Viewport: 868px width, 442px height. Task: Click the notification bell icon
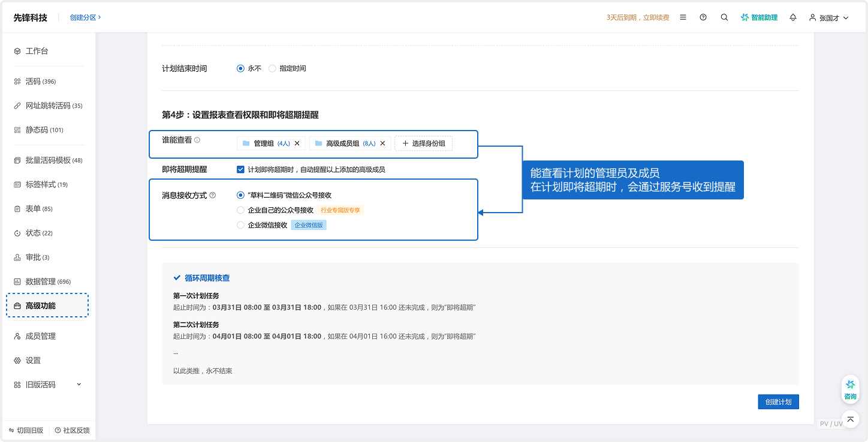coord(792,17)
